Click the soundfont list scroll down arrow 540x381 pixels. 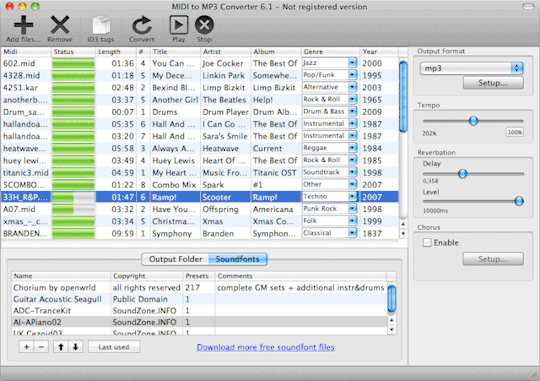(392, 330)
